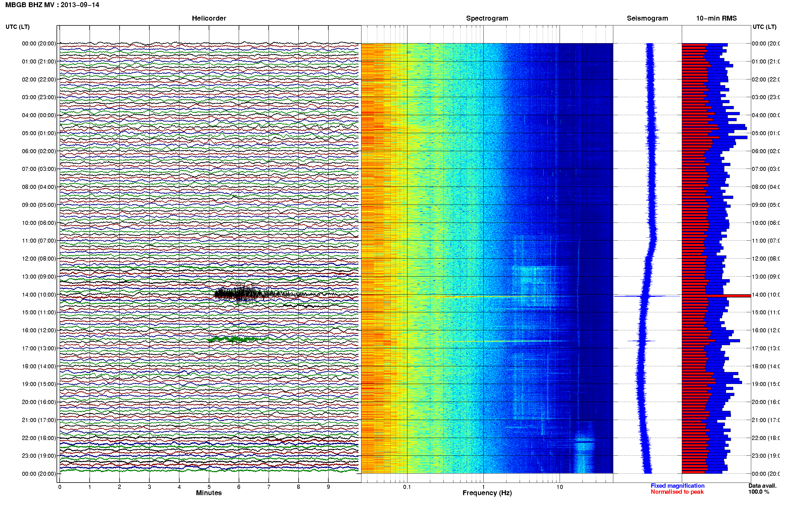Click the '08:00 (04:00)' helicorder time label
Viewport: 812px width, 508px height.
click(x=39, y=187)
